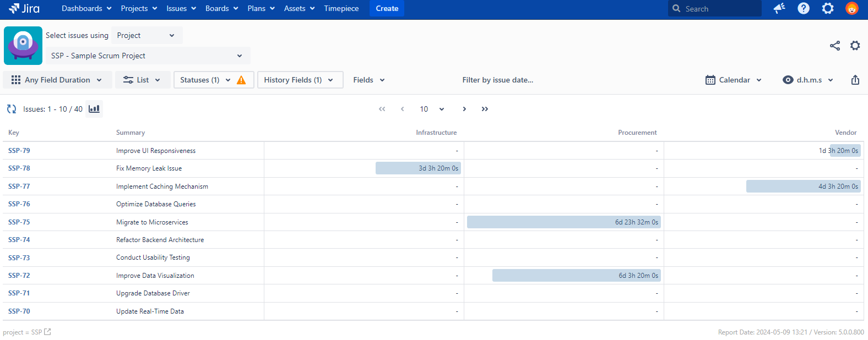Open the d.h.m.s duration format dropdown
868x340 pixels.
(x=808, y=80)
